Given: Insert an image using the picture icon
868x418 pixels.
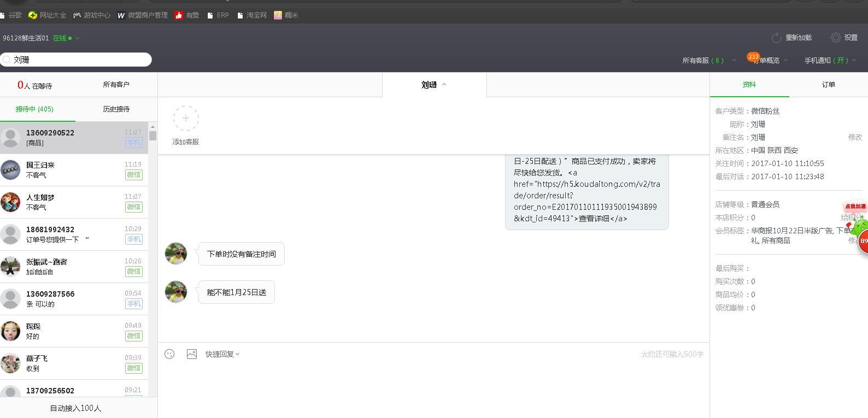Looking at the screenshot, I should (x=192, y=354).
